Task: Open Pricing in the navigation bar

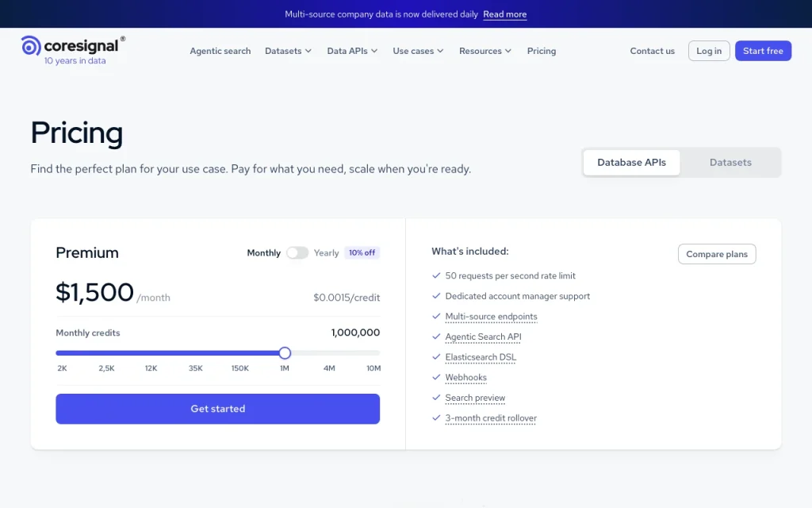Action: (541, 51)
